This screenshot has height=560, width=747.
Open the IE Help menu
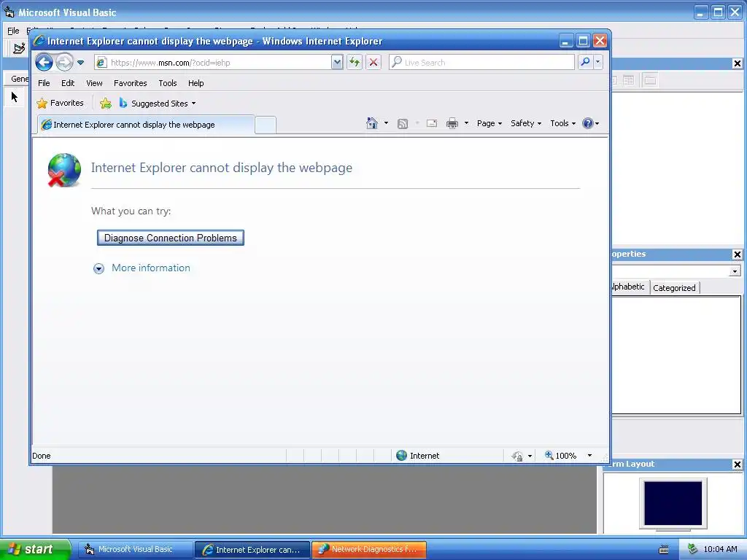pos(196,83)
